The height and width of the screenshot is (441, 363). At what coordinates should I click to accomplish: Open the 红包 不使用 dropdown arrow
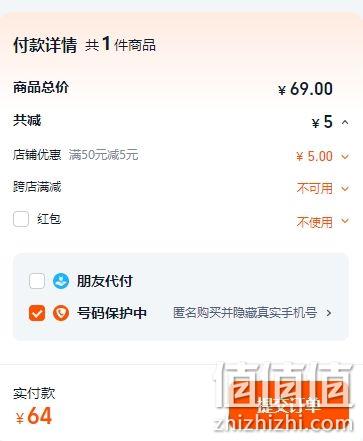point(345,221)
